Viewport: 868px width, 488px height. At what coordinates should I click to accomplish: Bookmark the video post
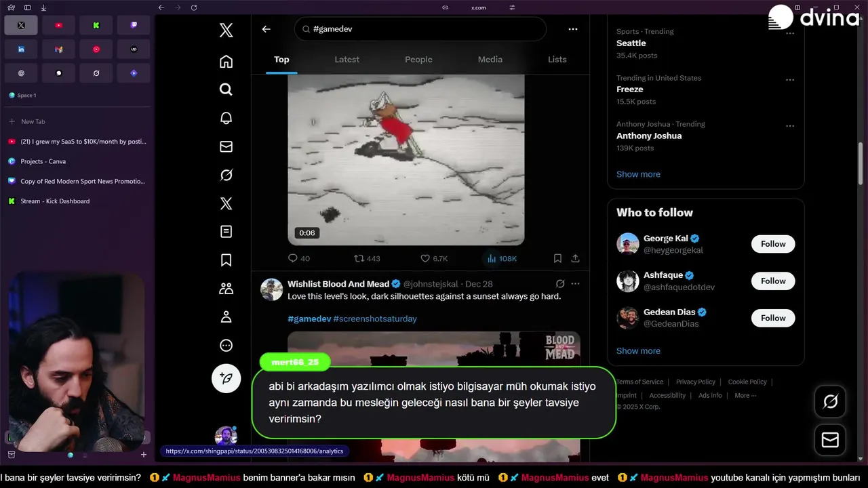coord(557,258)
